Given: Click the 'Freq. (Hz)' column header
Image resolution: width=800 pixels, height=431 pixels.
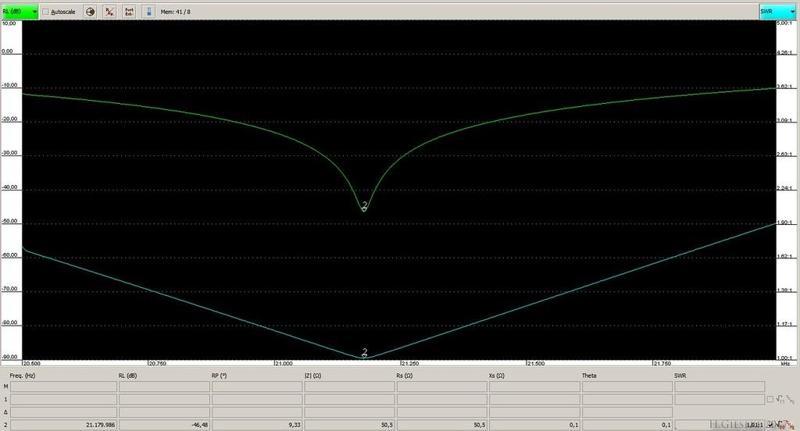Looking at the screenshot, I should [x=22, y=375].
